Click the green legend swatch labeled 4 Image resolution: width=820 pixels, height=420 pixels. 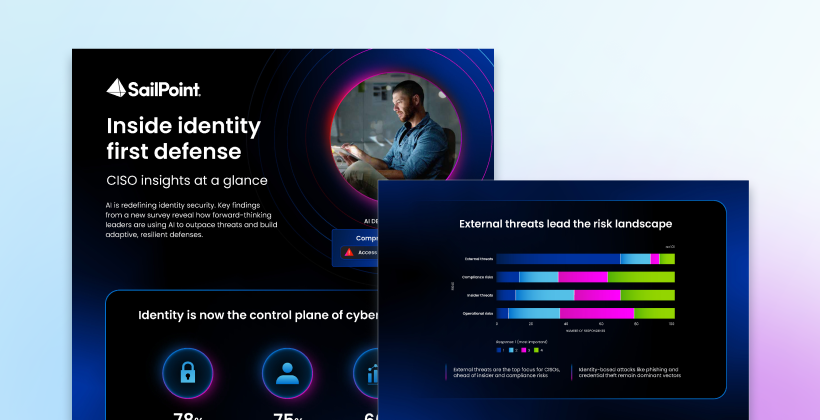click(536, 350)
